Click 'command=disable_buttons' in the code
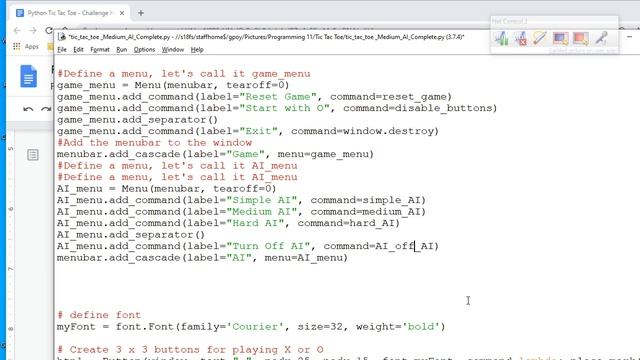640x360 pixels. pos(417,108)
